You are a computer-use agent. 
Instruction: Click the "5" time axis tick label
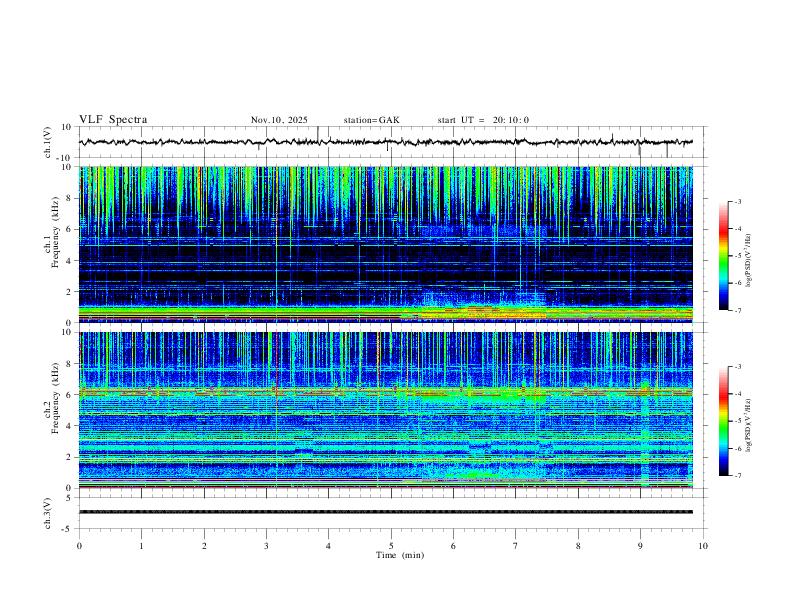pos(391,546)
